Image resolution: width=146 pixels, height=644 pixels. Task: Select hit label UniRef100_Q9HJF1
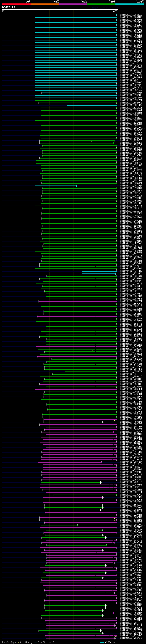[x=131, y=593]
